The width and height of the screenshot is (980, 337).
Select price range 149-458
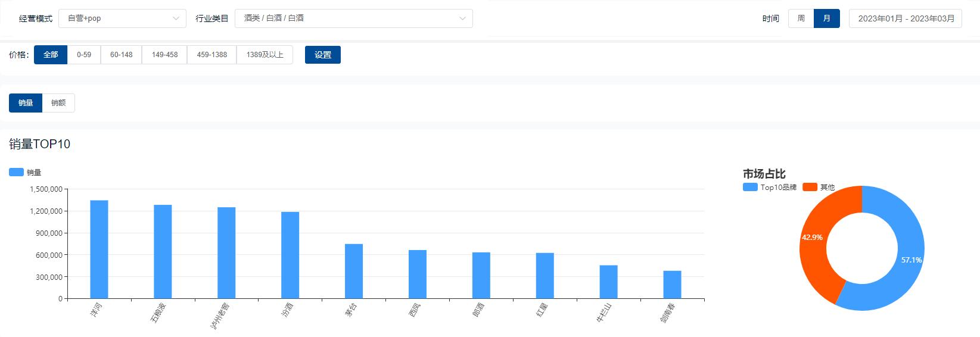pos(164,55)
